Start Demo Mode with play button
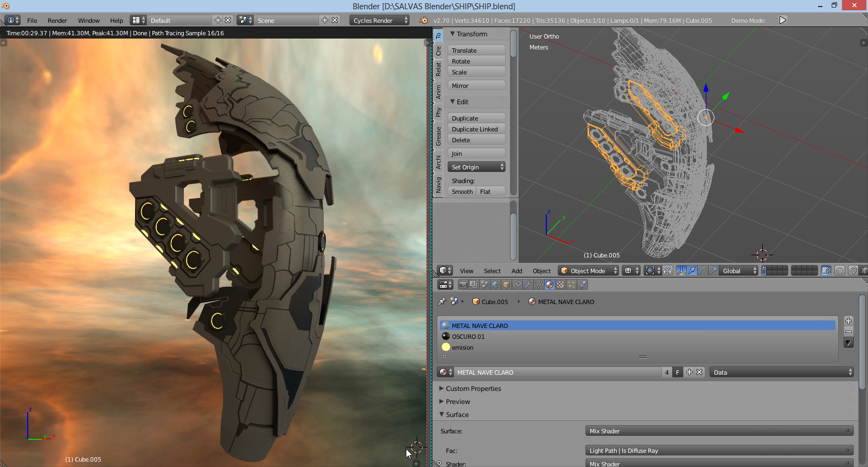This screenshot has height=467, width=868. (x=782, y=20)
